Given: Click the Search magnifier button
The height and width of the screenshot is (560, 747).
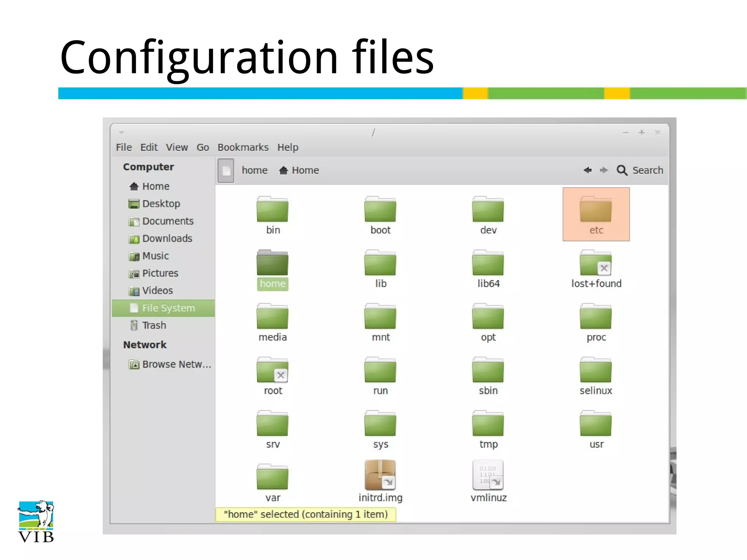Looking at the screenshot, I should (640, 170).
